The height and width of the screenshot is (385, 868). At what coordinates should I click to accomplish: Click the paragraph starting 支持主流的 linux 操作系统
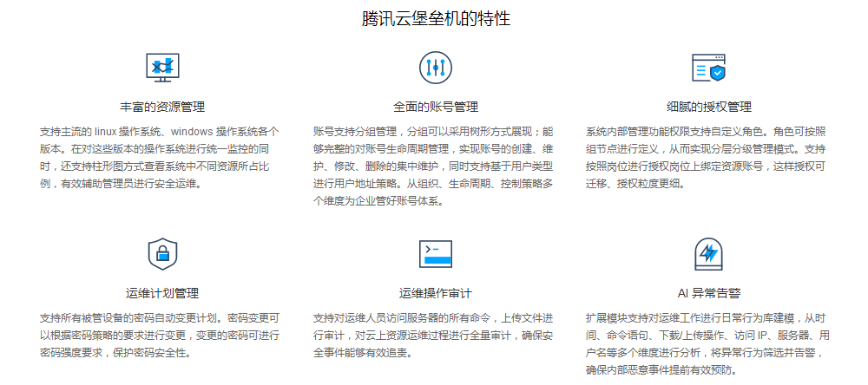click(x=160, y=158)
